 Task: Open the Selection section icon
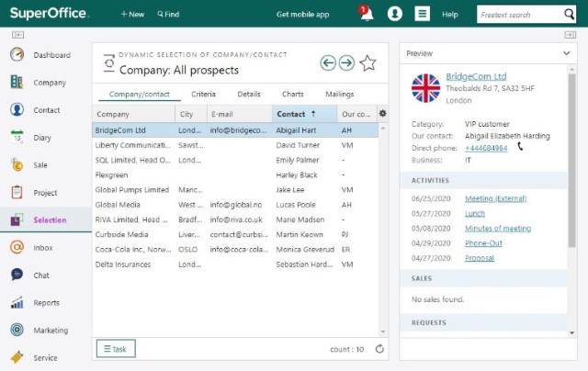tap(17, 219)
